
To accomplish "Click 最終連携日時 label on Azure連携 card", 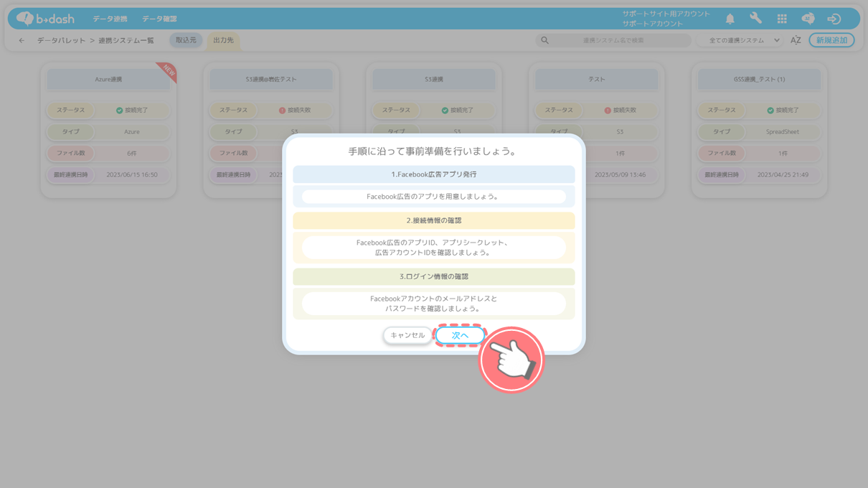I will click(70, 174).
